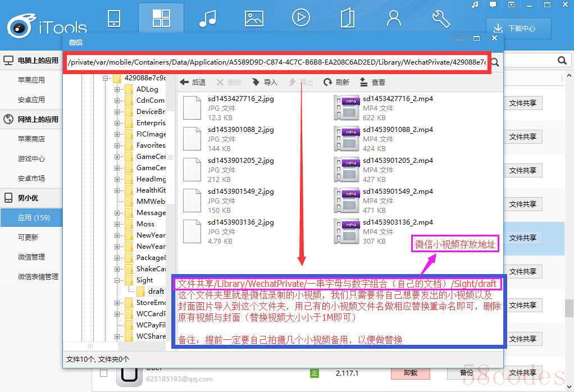Select file sd1453901205_2.jpg
Screen dimensions: 574x392
coord(229,170)
